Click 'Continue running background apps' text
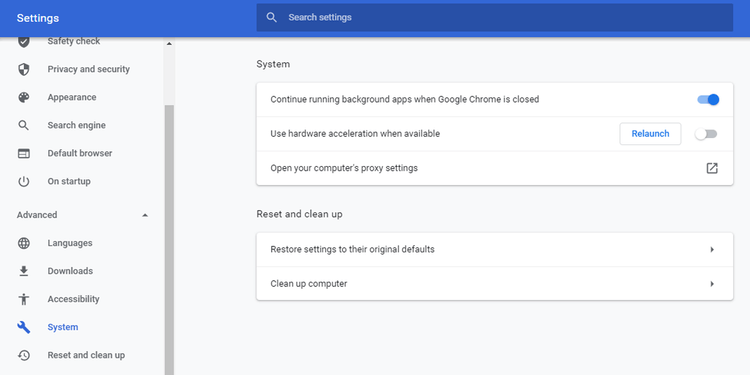 click(405, 99)
